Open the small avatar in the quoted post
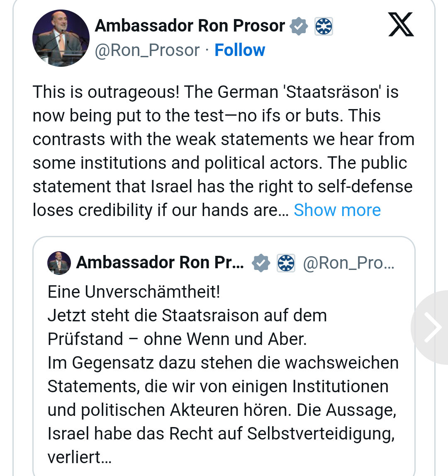This screenshot has width=448, height=476. click(x=58, y=263)
